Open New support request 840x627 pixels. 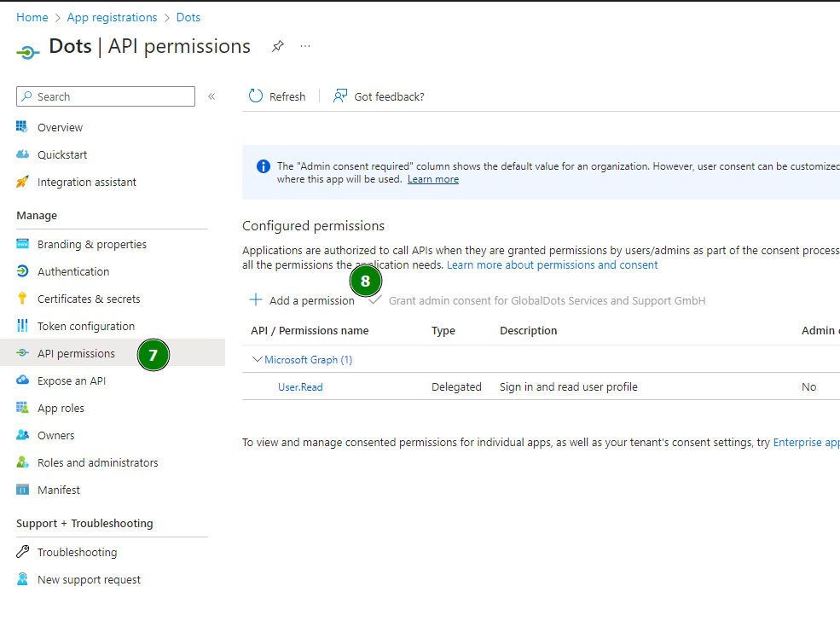[x=89, y=580]
